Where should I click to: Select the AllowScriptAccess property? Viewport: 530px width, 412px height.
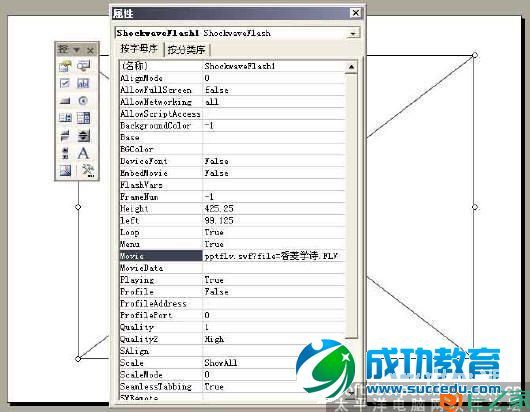tap(161, 114)
